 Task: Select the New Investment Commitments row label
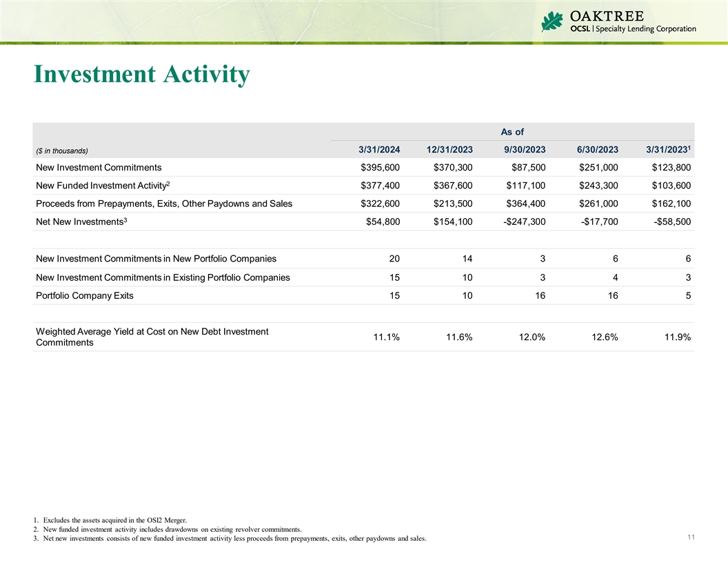(x=99, y=167)
